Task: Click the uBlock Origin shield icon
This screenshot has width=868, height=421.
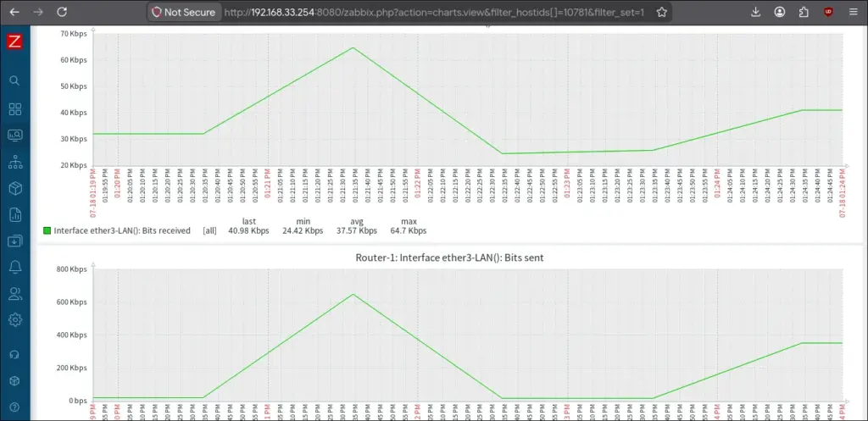Action: pyautogui.click(x=828, y=12)
